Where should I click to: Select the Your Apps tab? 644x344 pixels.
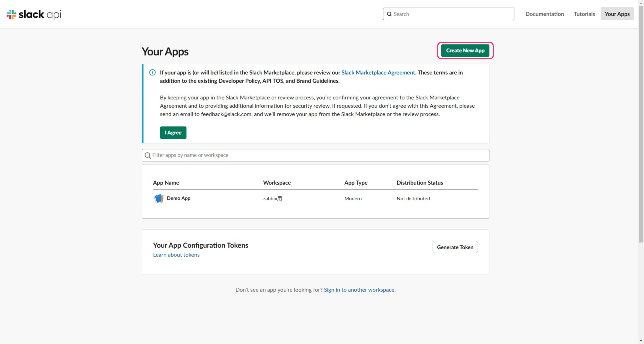tap(617, 14)
